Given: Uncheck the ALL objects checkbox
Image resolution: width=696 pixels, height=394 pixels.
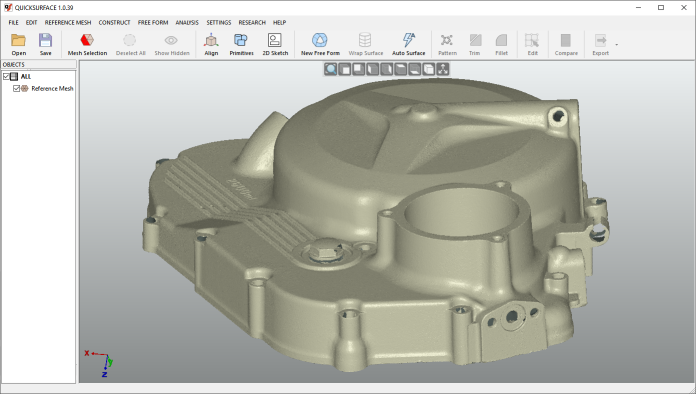Looking at the screenshot, I should 6,77.
